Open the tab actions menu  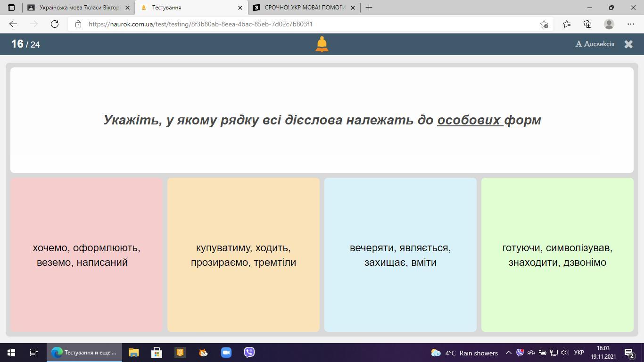(11, 8)
